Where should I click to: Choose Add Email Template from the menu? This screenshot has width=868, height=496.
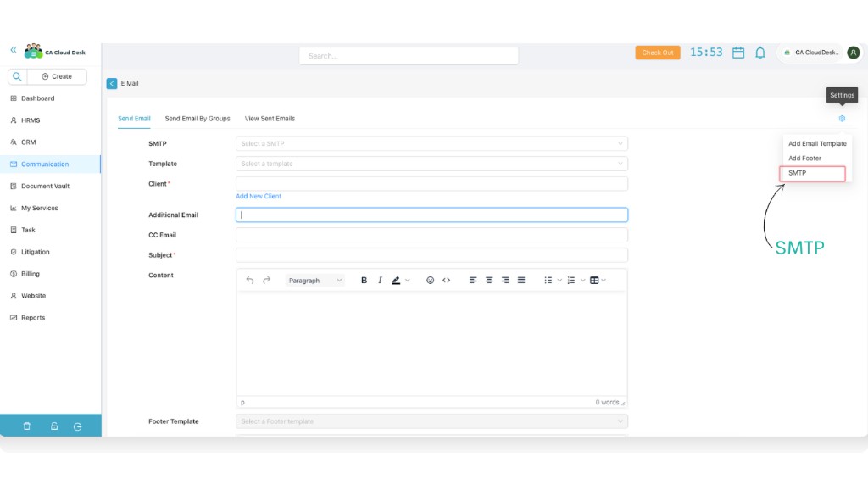[x=816, y=143]
